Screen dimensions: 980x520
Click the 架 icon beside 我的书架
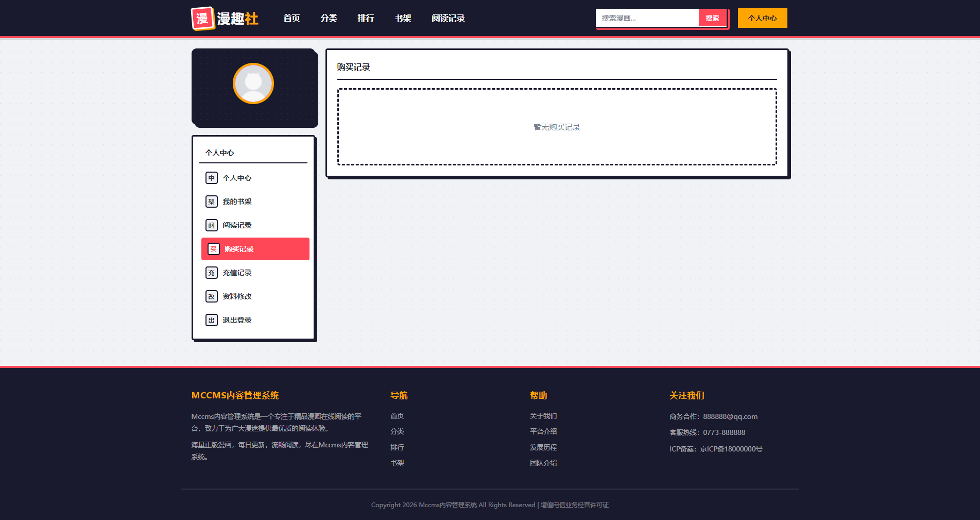212,202
